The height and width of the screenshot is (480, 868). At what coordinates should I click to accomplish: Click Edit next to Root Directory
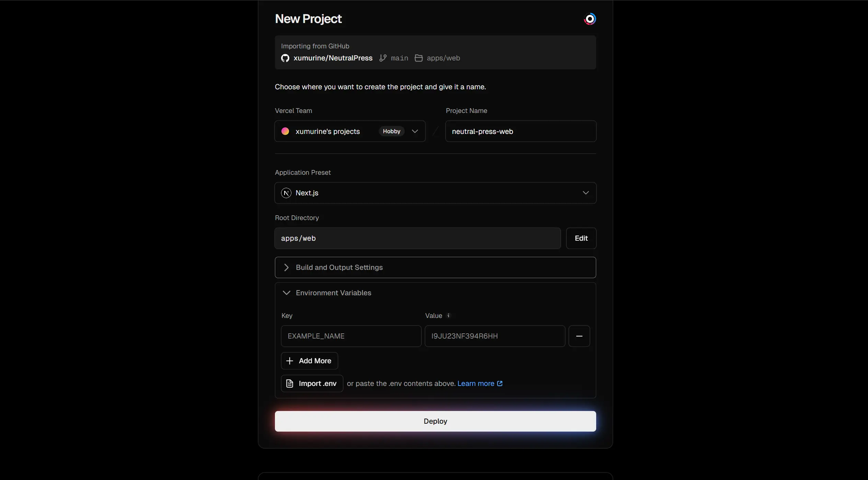pyautogui.click(x=581, y=238)
